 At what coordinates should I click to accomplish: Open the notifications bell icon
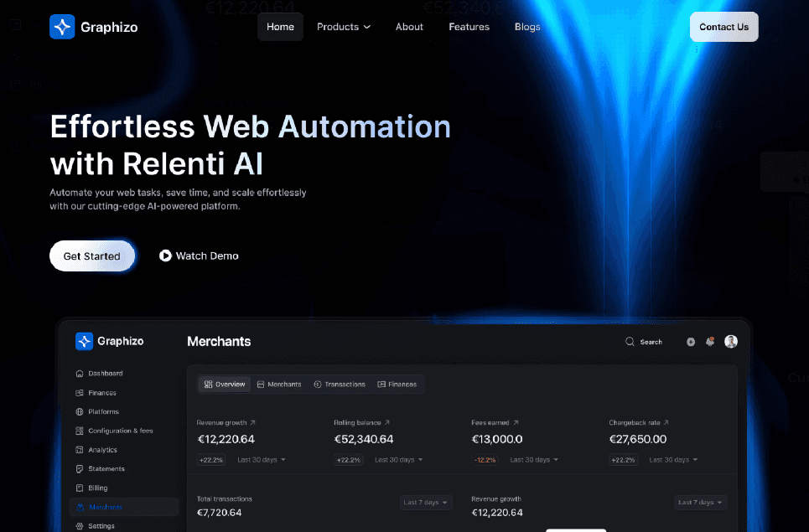tap(710, 341)
